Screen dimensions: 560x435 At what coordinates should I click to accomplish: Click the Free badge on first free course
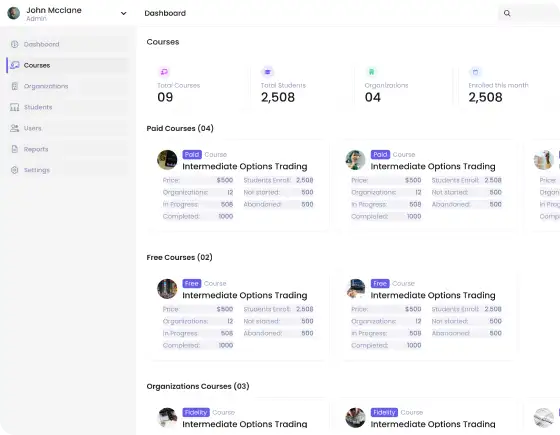tap(191, 283)
